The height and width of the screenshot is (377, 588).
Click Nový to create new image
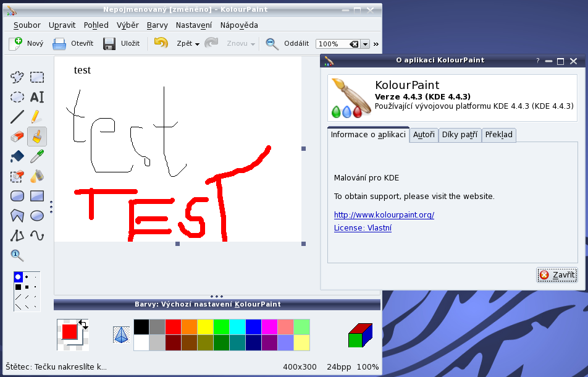[26, 43]
